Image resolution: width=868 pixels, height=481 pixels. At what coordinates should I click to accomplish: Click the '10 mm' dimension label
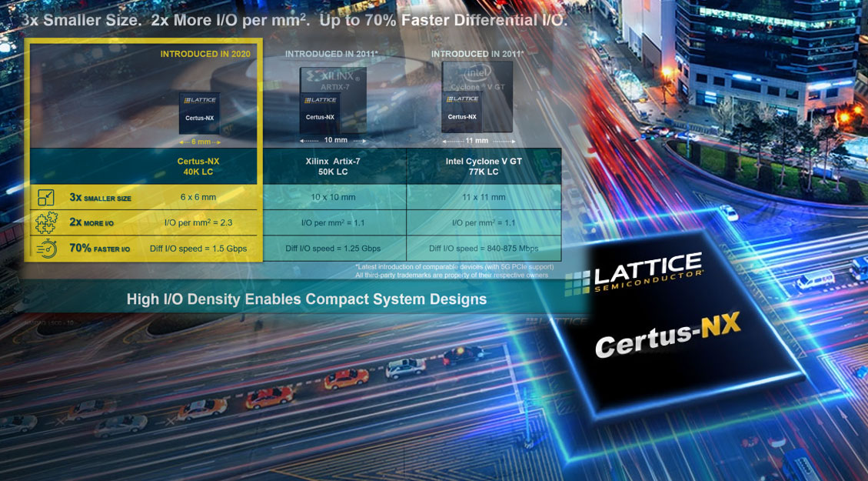335,139
